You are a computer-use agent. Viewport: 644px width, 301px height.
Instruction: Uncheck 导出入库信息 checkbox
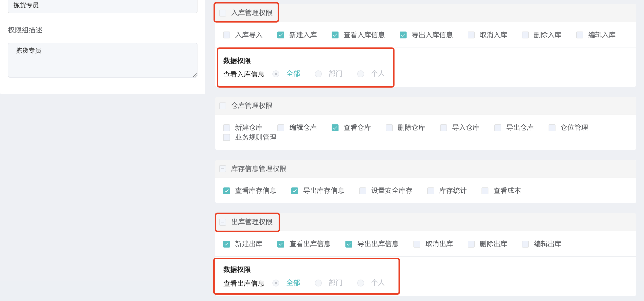(x=403, y=35)
